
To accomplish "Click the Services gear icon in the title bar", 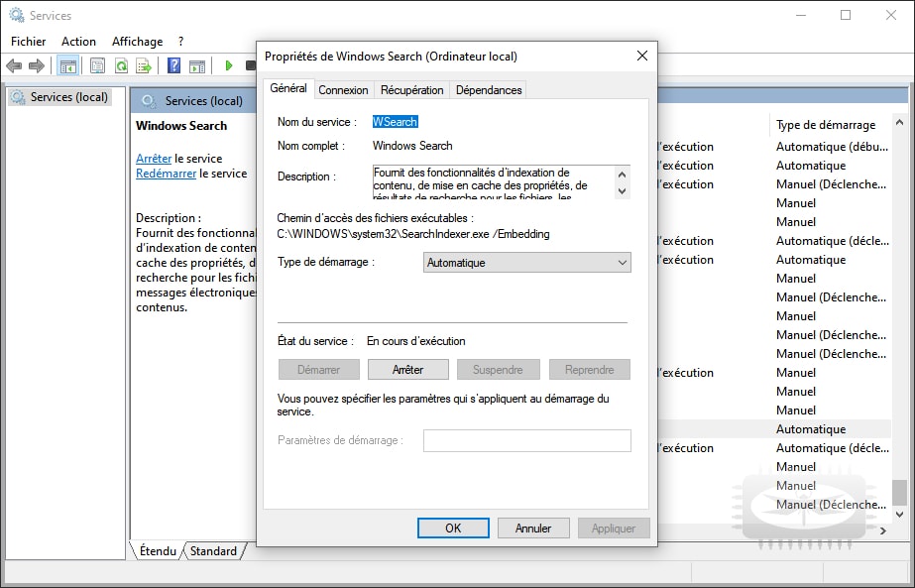I will pos(16,15).
